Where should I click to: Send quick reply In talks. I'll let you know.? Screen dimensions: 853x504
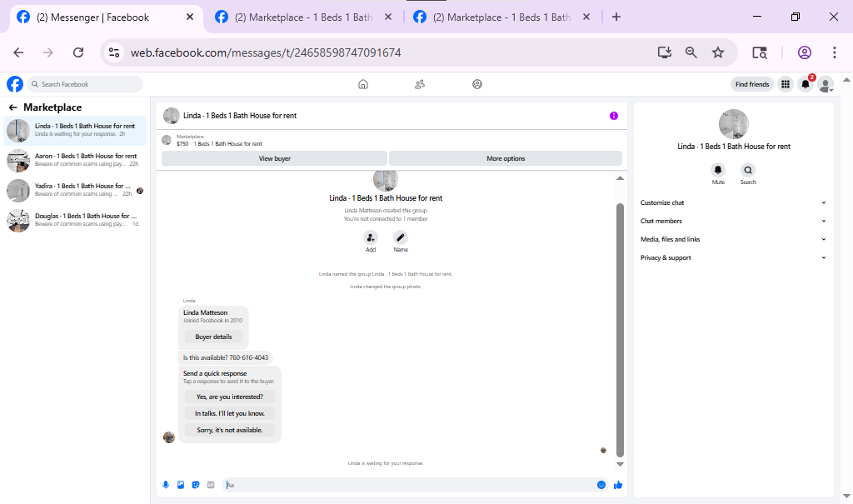tap(230, 414)
